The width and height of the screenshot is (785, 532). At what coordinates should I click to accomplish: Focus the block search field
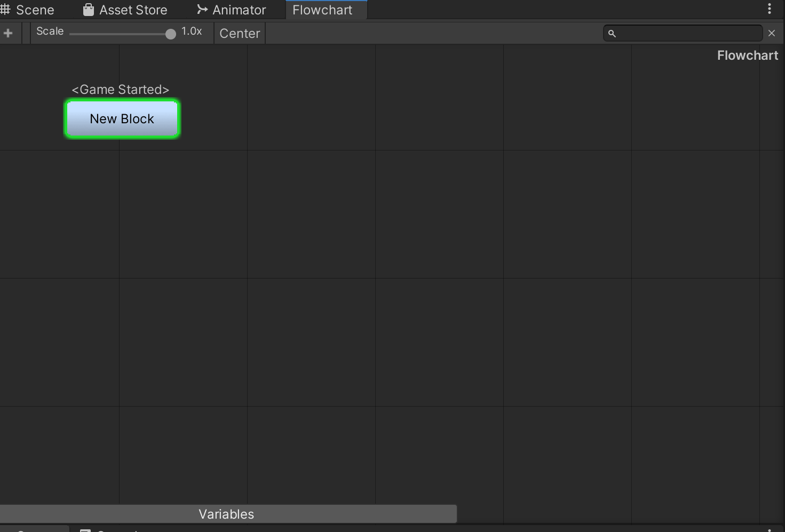click(683, 33)
